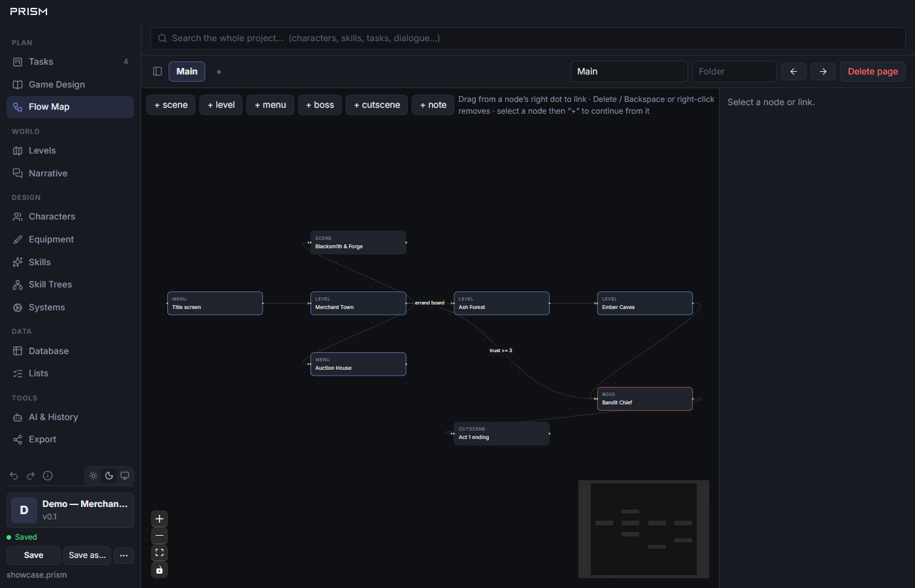Viewport: 915px width, 588px height.
Task: Undo the last action
Action: 14,476
